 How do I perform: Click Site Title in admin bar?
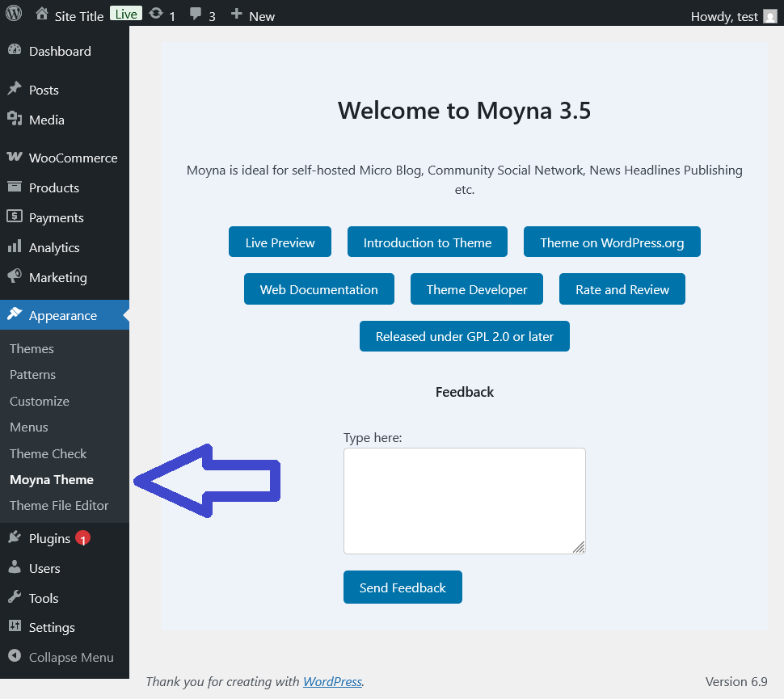click(79, 16)
